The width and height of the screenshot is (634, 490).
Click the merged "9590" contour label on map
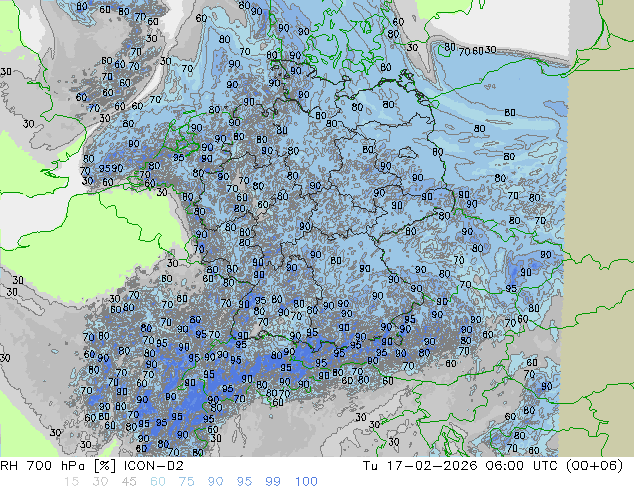click(111, 168)
